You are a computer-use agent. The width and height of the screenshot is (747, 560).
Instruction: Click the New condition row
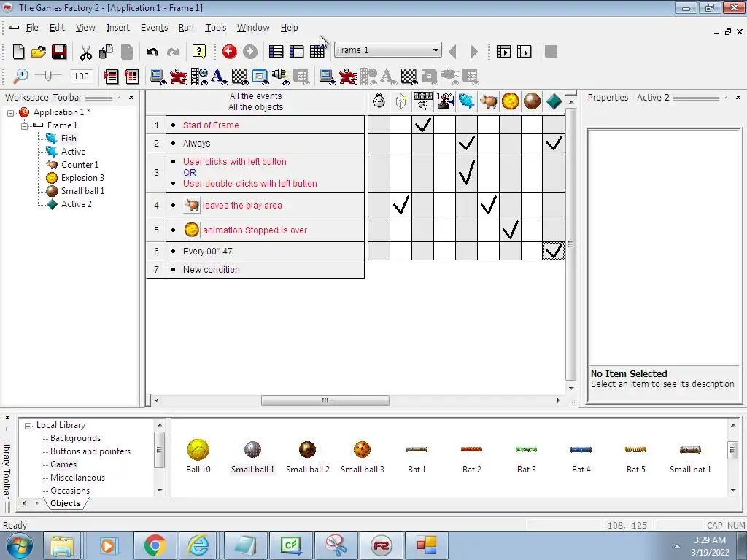click(255, 270)
